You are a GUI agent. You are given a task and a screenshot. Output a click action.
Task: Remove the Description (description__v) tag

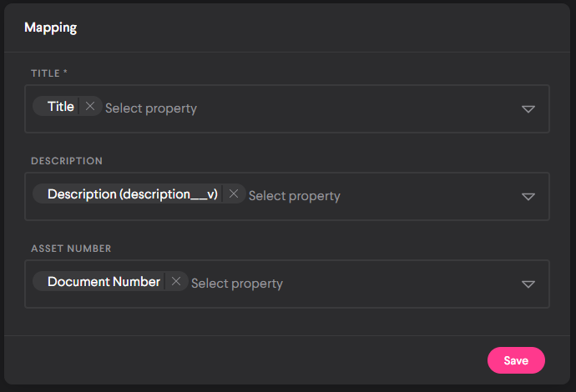click(234, 194)
